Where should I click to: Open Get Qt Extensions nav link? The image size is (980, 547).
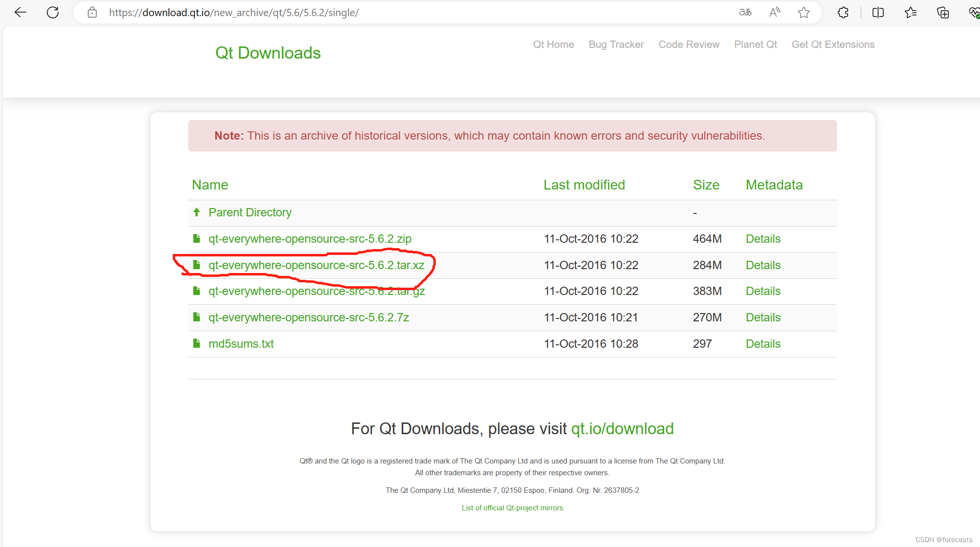(x=833, y=44)
